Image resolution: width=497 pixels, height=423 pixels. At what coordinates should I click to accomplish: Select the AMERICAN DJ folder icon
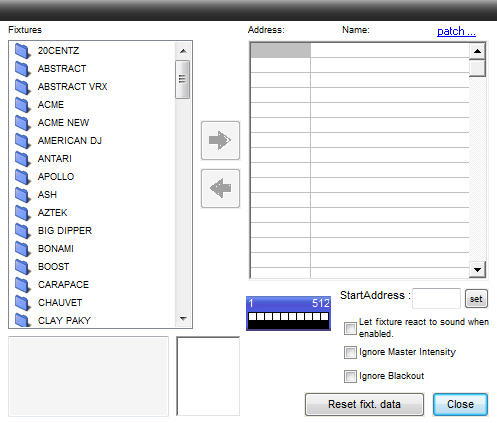tap(23, 141)
